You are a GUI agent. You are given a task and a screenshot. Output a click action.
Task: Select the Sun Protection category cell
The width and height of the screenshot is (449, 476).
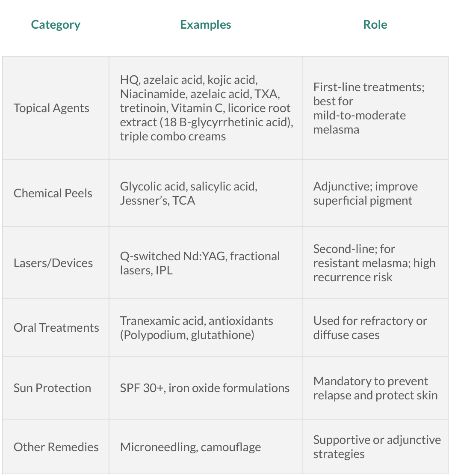[x=53, y=388]
